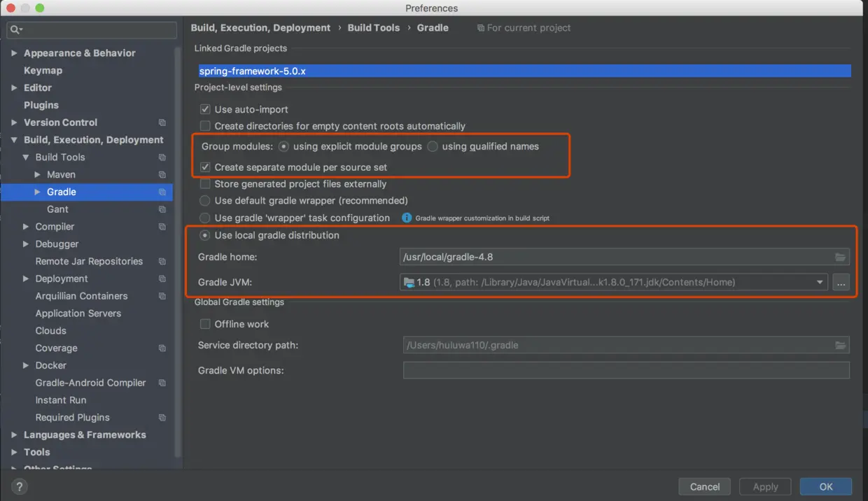The image size is (868, 501).
Task: Click project-level icon beside Gant
Action: [162, 209]
